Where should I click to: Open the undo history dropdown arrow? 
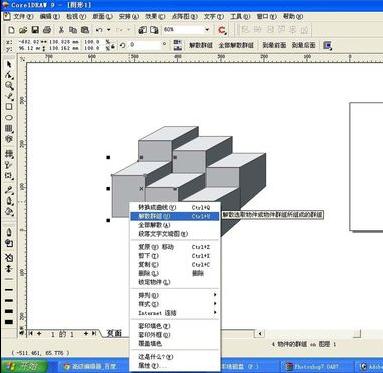click(109, 30)
